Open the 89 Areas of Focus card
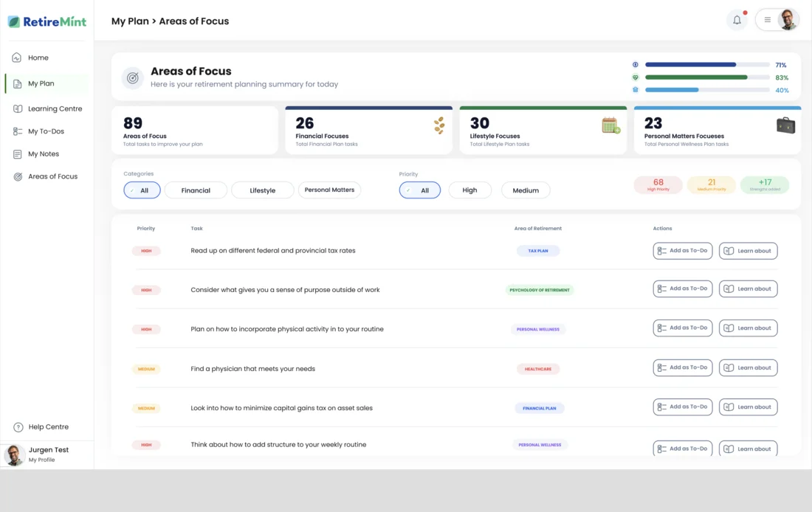 [195, 131]
